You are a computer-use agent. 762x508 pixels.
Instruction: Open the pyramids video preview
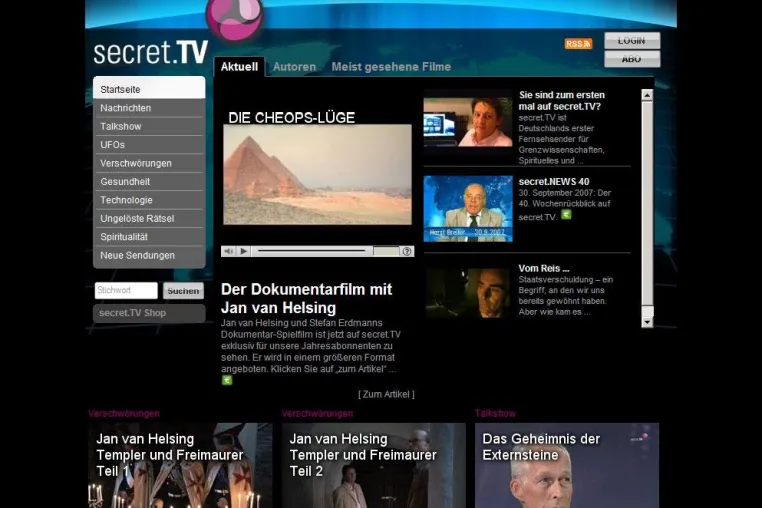(317, 175)
